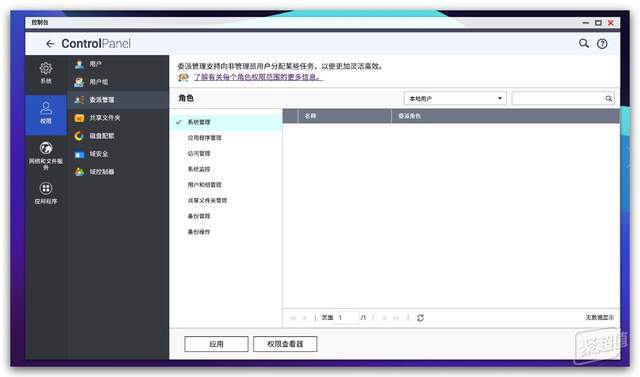This screenshot has width=640, height=377.
Task: Select the 委派管理 (Delegated Administration) entry
Action: [118, 100]
